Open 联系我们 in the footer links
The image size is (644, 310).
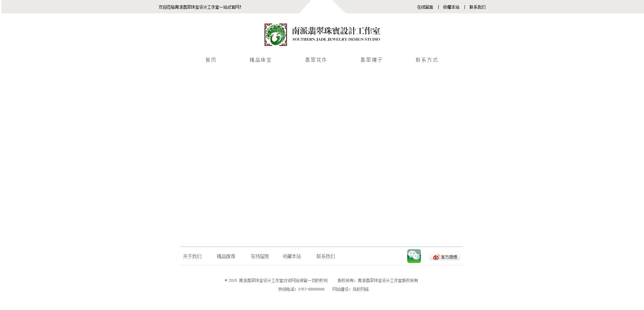tap(326, 257)
